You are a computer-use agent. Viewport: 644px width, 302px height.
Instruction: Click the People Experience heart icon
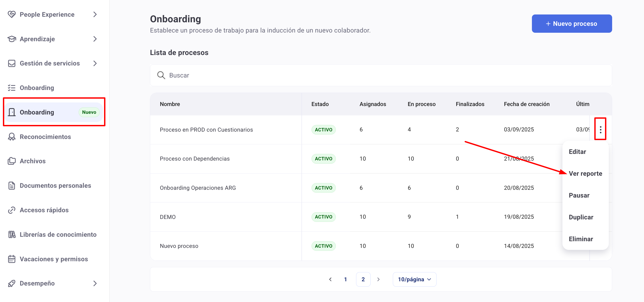[x=12, y=14]
